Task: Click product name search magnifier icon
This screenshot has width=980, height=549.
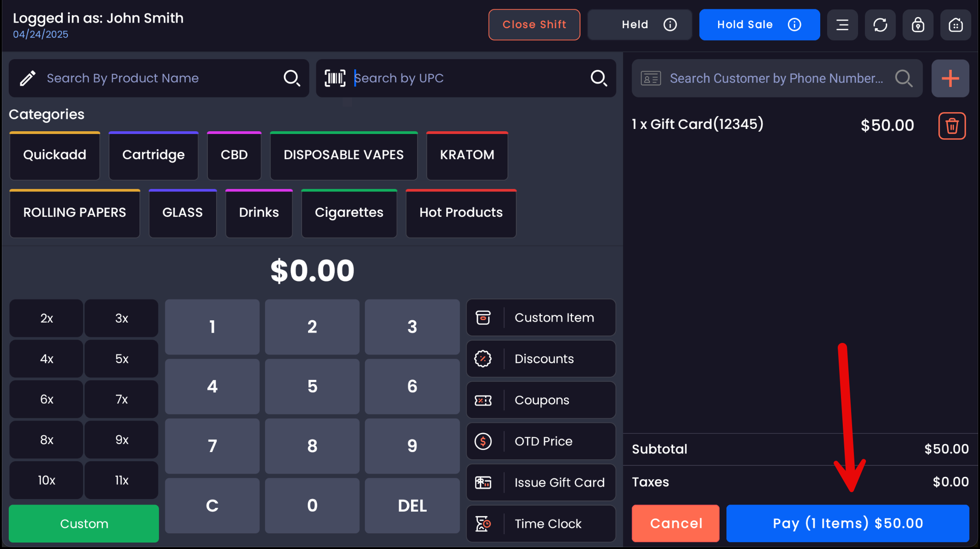Action: click(x=291, y=78)
